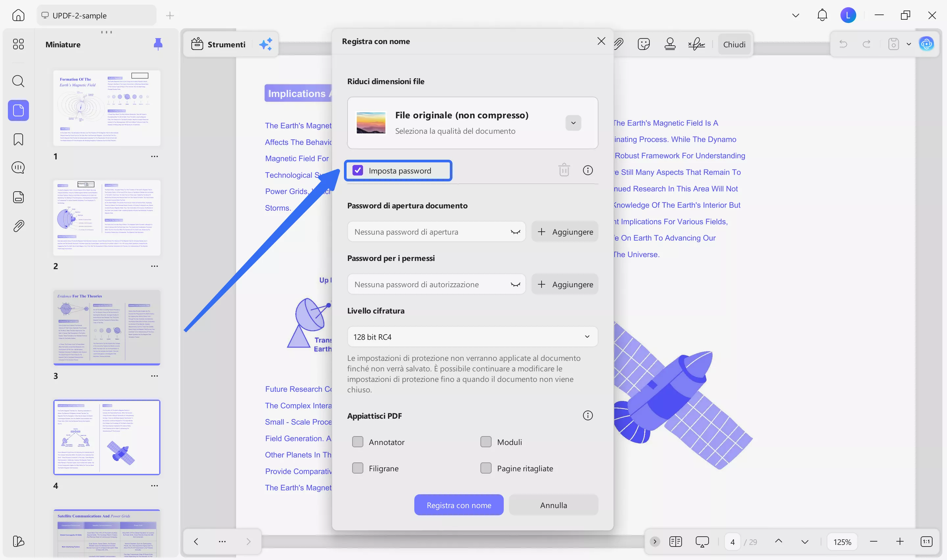Select the signature tool icon

pos(696,44)
